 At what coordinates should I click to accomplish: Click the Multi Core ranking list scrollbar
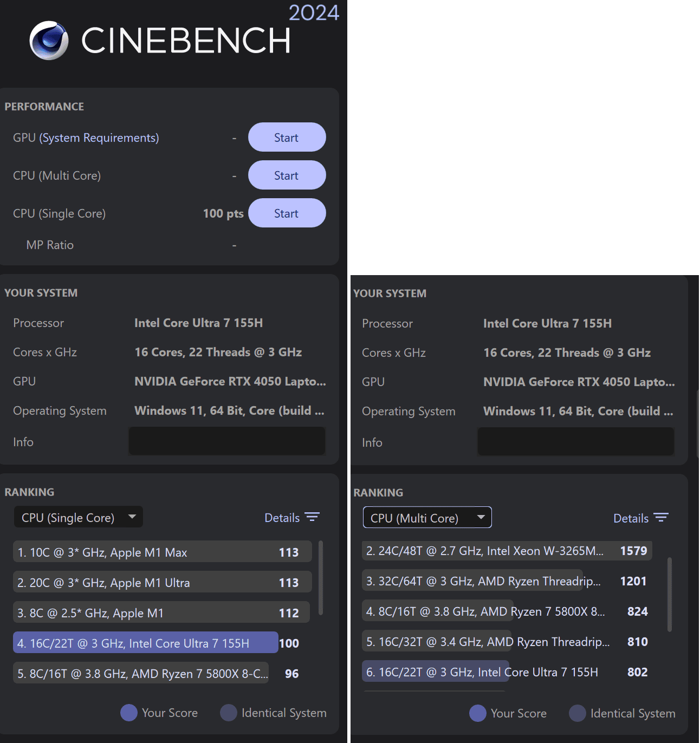[x=670, y=595]
